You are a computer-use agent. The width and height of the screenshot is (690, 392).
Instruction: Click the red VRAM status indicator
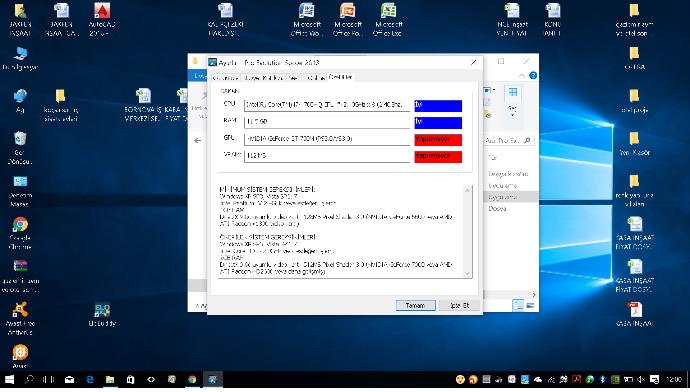tap(438, 157)
